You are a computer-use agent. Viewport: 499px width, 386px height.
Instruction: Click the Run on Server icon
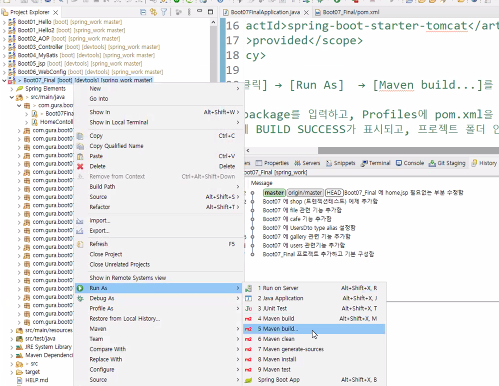pyautogui.click(x=248, y=288)
